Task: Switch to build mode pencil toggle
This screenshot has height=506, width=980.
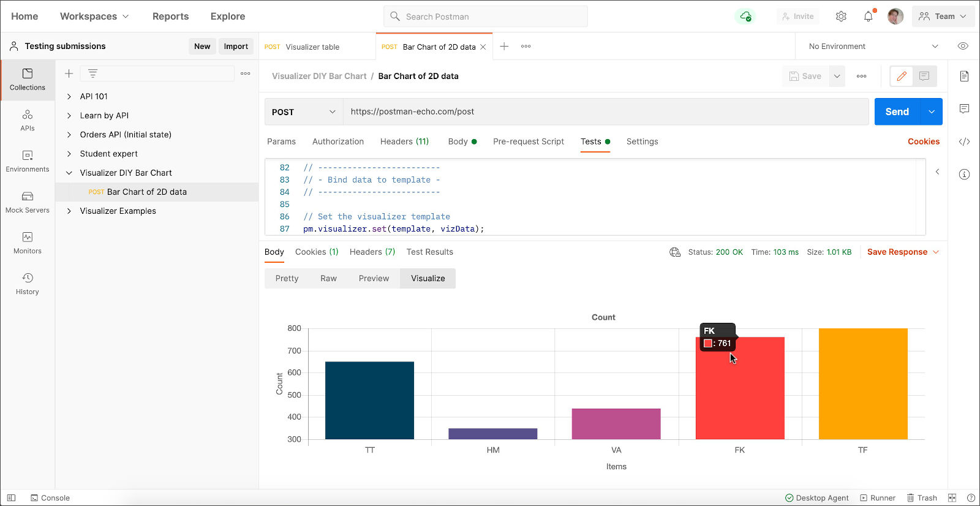Action: tap(901, 76)
